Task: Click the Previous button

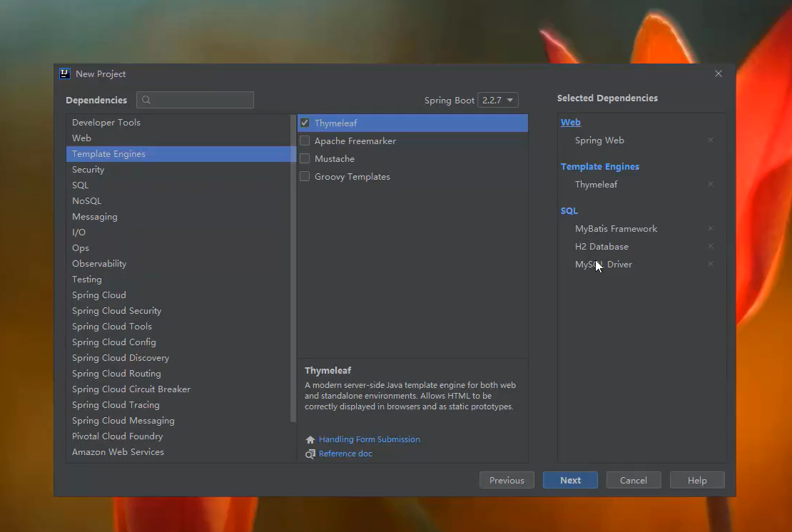Action: (507, 480)
